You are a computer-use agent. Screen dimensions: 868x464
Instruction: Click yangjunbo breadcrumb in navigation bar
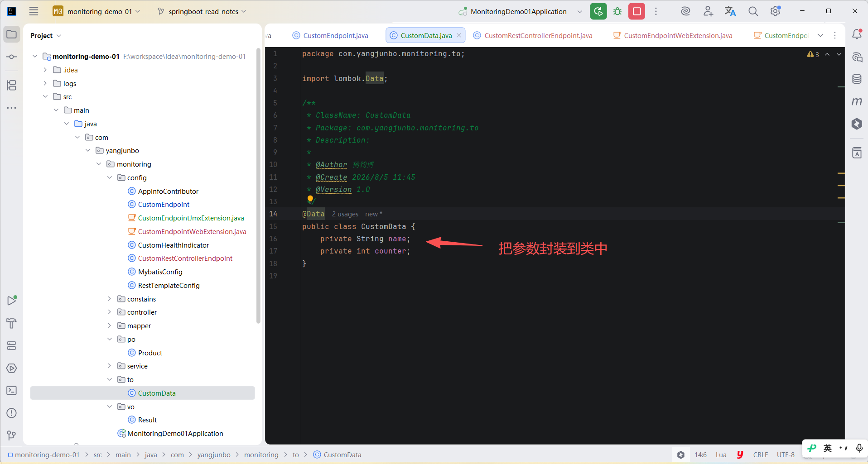pos(214,455)
